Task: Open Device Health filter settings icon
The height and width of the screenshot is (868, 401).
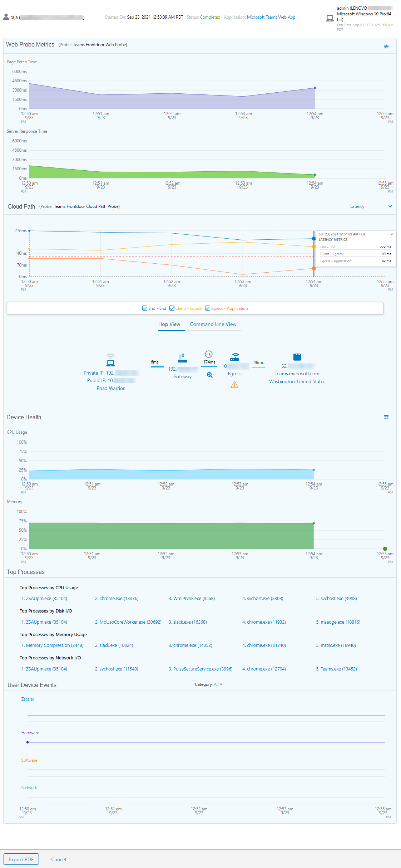Action: point(386,417)
